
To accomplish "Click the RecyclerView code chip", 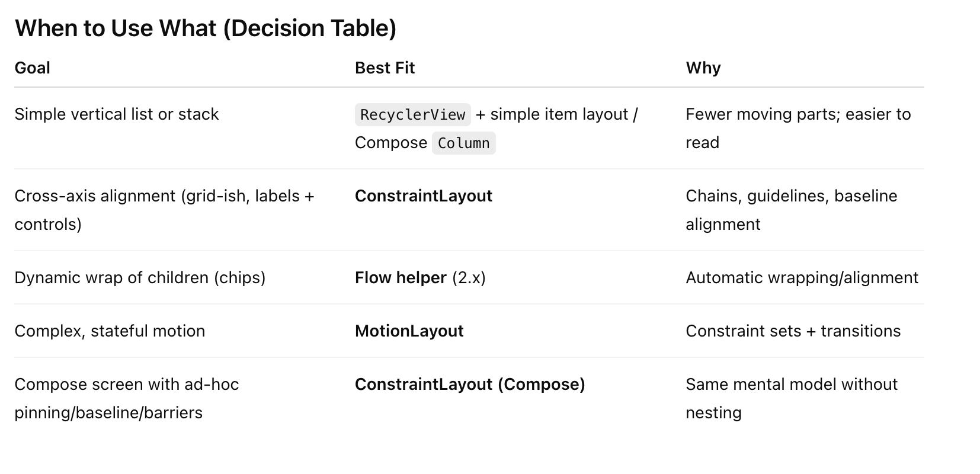I will (x=412, y=115).
